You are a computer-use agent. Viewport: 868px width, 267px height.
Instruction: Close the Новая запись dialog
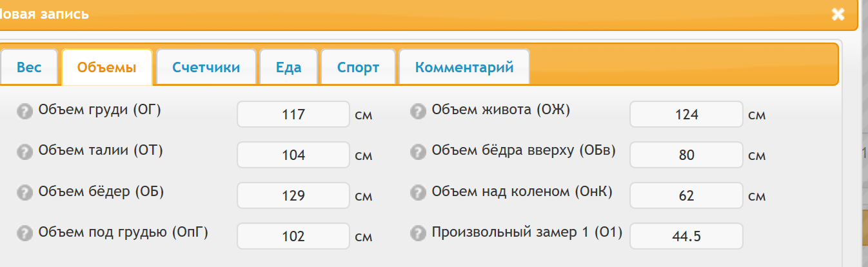pyautogui.click(x=838, y=14)
